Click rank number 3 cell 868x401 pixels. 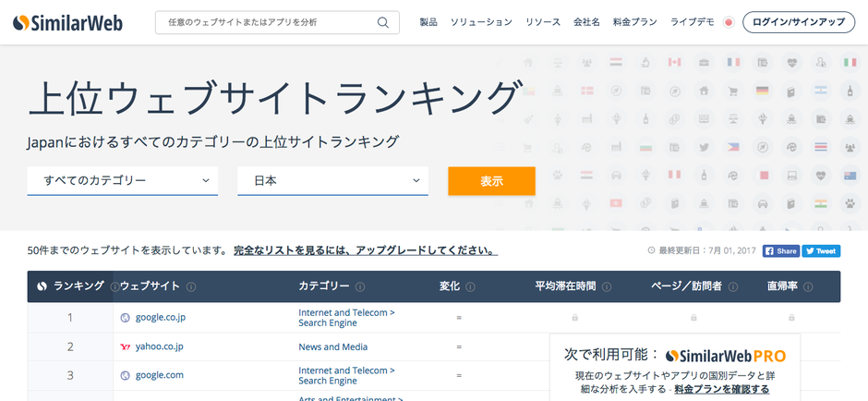click(x=70, y=375)
